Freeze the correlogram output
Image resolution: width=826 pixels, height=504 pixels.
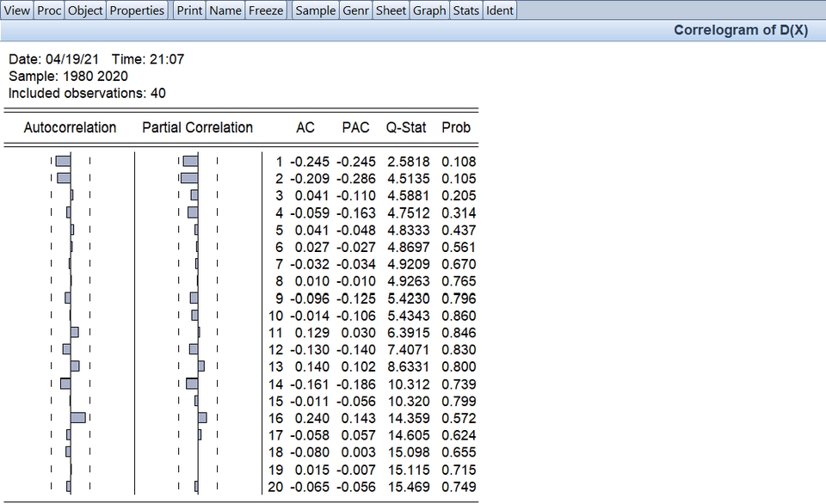click(x=266, y=10)
